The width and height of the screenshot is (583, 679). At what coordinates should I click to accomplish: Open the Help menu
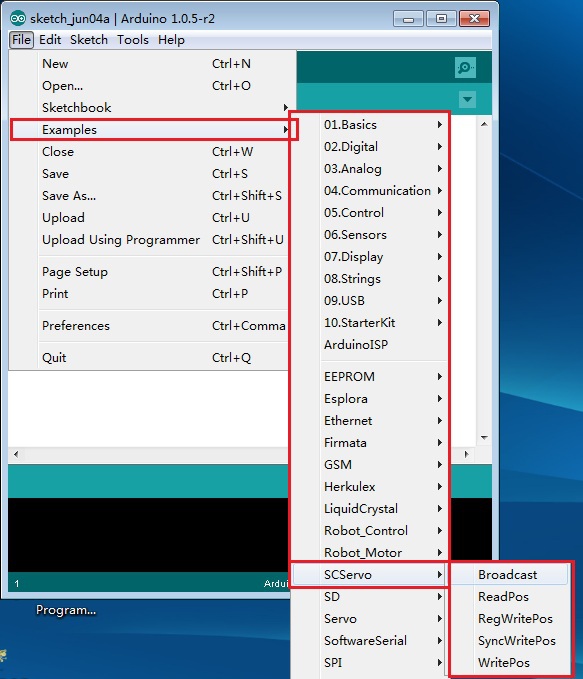click(x=171, y=40)
